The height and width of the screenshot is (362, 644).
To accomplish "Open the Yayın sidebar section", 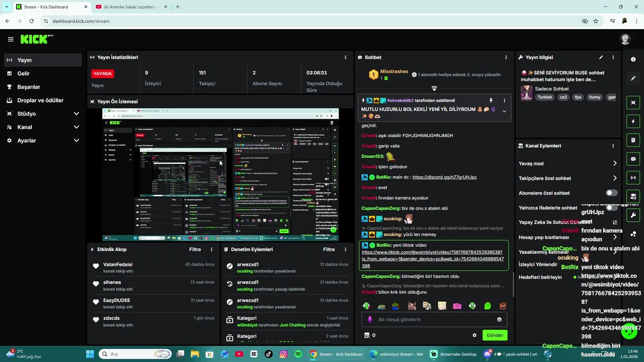I will (43, 60).
